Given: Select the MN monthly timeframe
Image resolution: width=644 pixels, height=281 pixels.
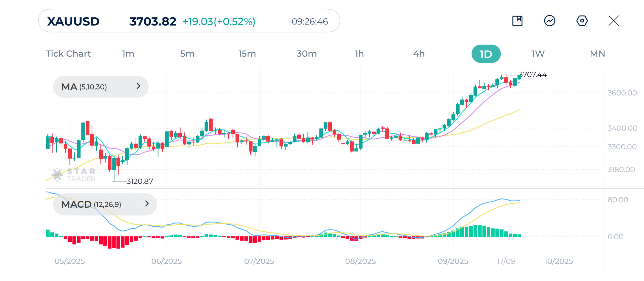Looking at the screenshot, I should (x=597, y=54).
